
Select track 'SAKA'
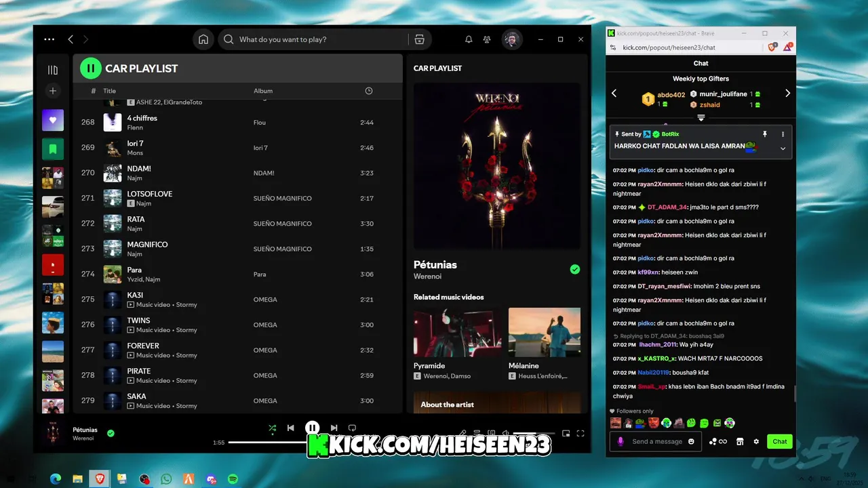pyautogui.click(x=237, y=401)
